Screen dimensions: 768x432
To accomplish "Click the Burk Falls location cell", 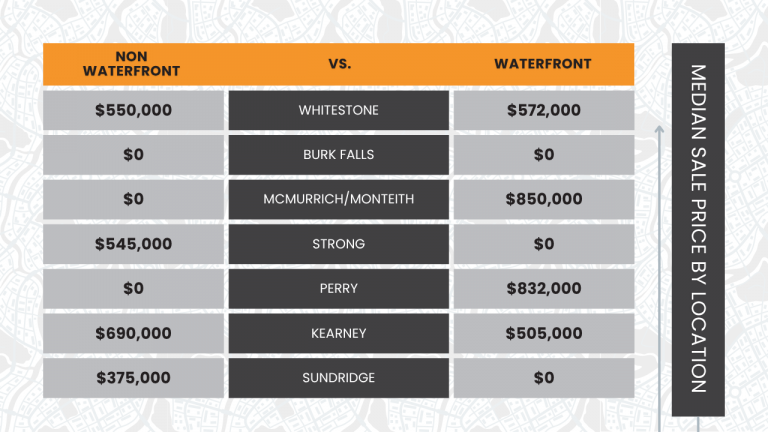I will [339, 155].
